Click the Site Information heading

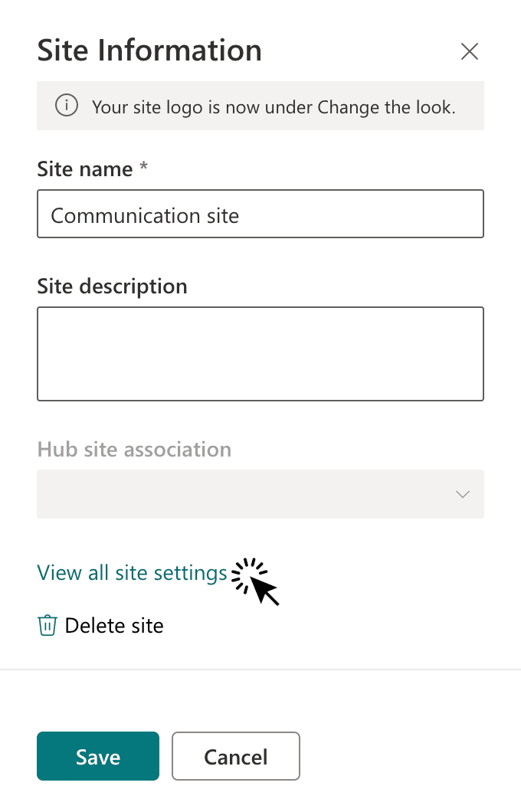point(149,51)
